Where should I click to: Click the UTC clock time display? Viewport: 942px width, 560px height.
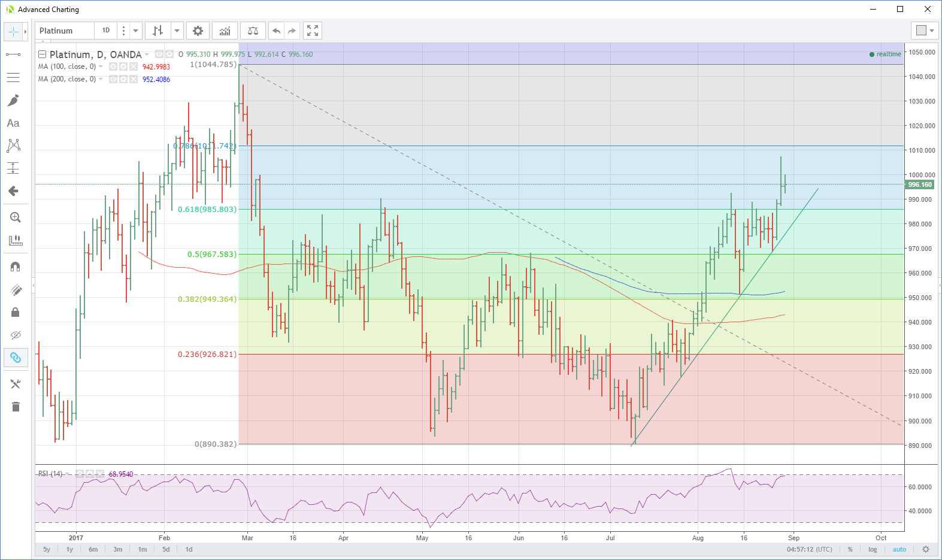click(x=810, y=549)
